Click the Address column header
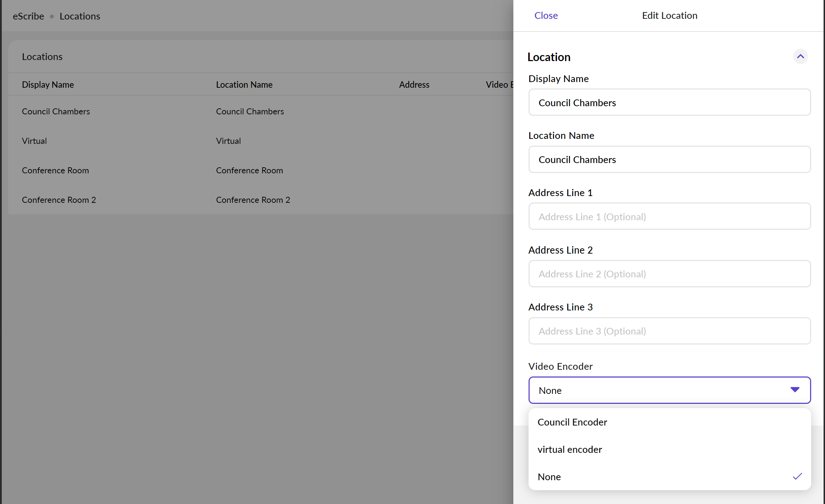The image size is (825, 504). pos(414,85)
